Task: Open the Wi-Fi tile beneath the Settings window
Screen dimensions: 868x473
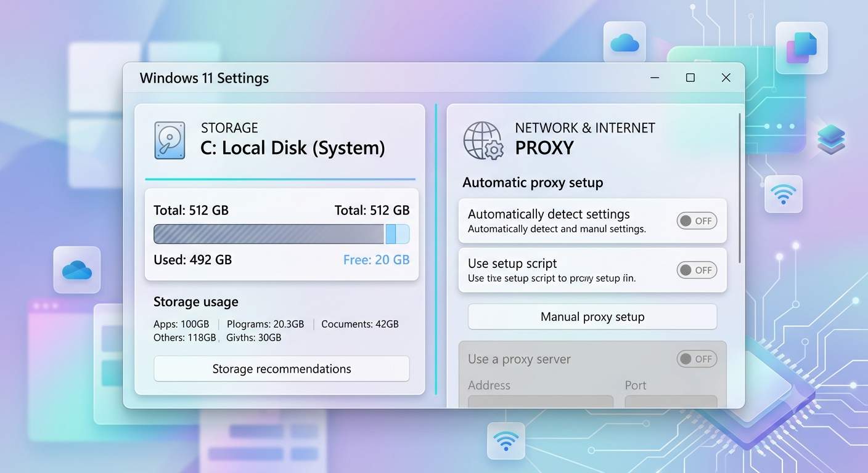Action: 506,440
